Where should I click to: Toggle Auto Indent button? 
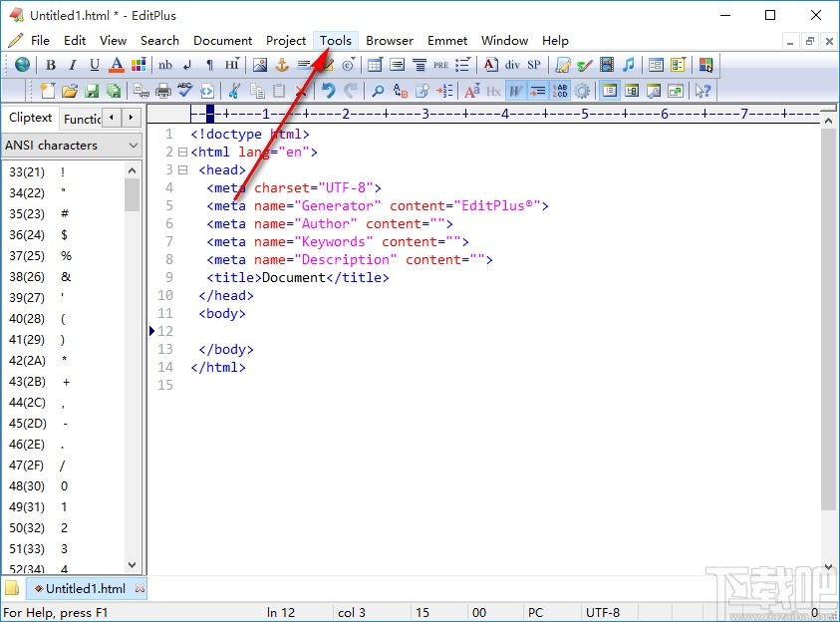point(537,91)
